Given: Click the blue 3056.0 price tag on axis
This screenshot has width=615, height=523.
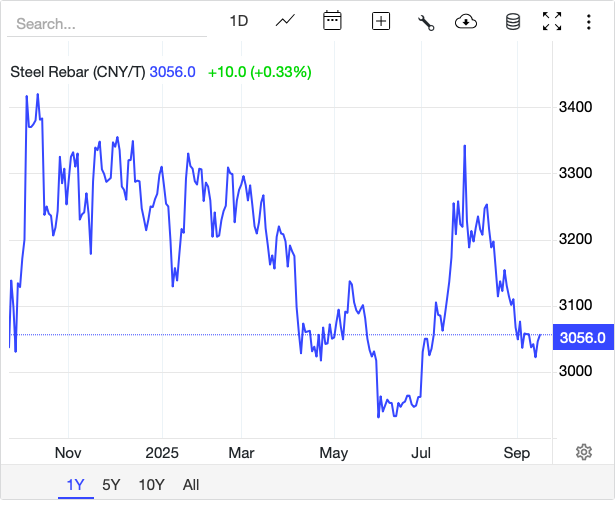Looking at the screenshot, I should pos(582,338).
